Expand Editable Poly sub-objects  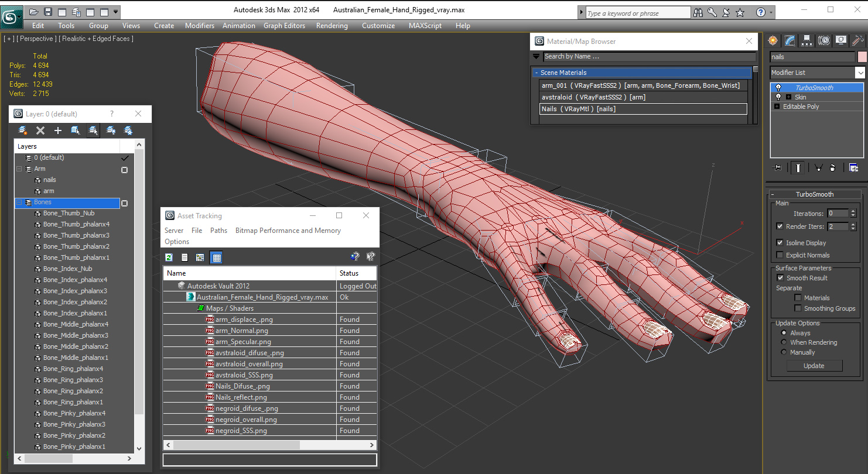[777, 107]
